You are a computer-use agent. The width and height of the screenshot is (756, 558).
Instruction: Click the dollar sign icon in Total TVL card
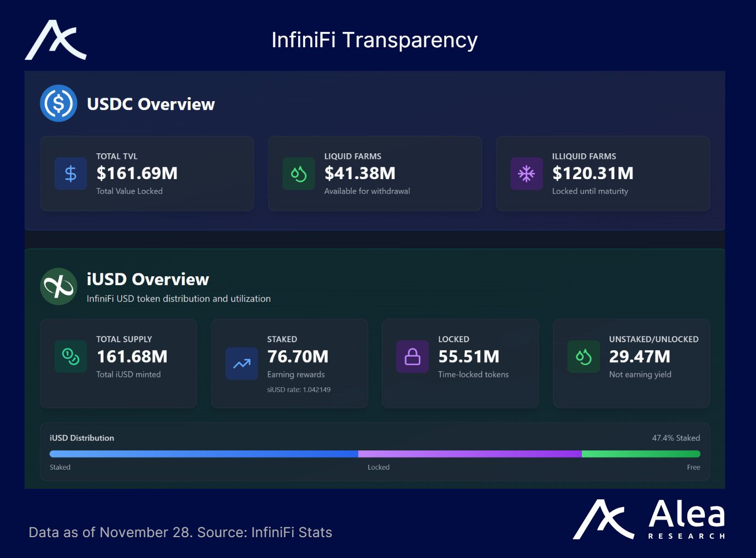click(x=71, y=174)
